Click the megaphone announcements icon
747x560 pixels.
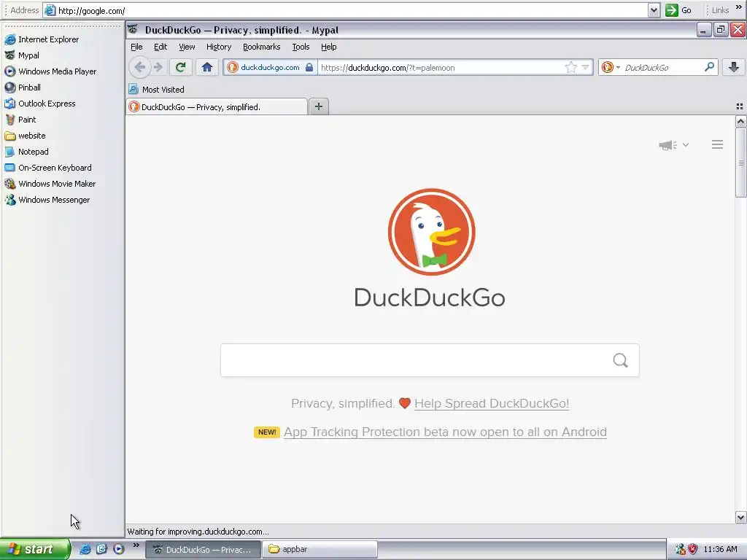(x=667, y=145)
